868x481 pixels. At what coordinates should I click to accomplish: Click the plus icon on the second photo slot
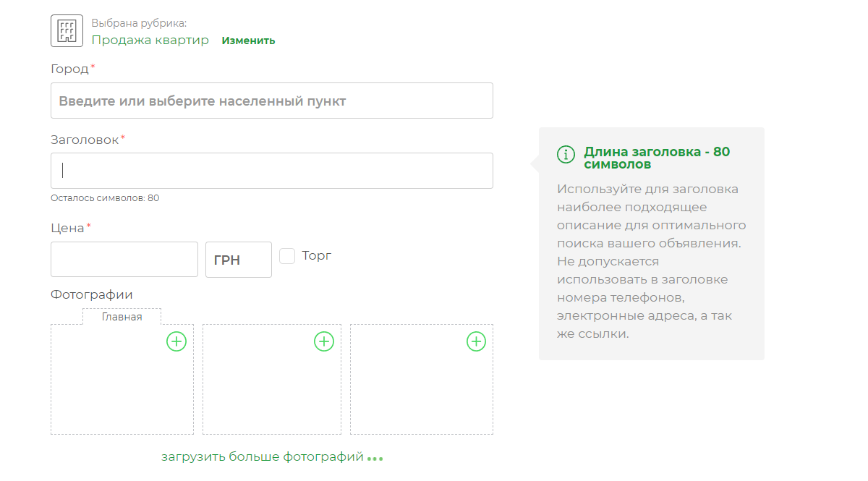[324, 341]
